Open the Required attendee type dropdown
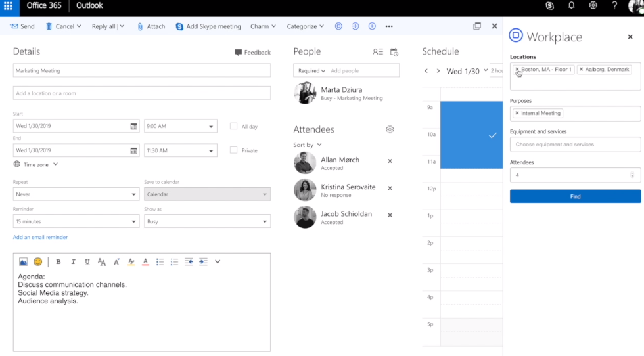 (x=311, y=71)
